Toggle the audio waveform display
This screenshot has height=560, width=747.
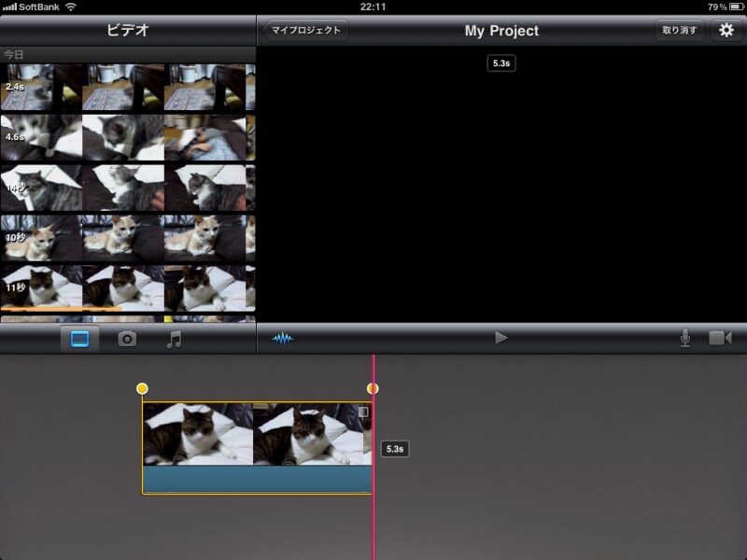pyautogui.click(x=282, y=338)
